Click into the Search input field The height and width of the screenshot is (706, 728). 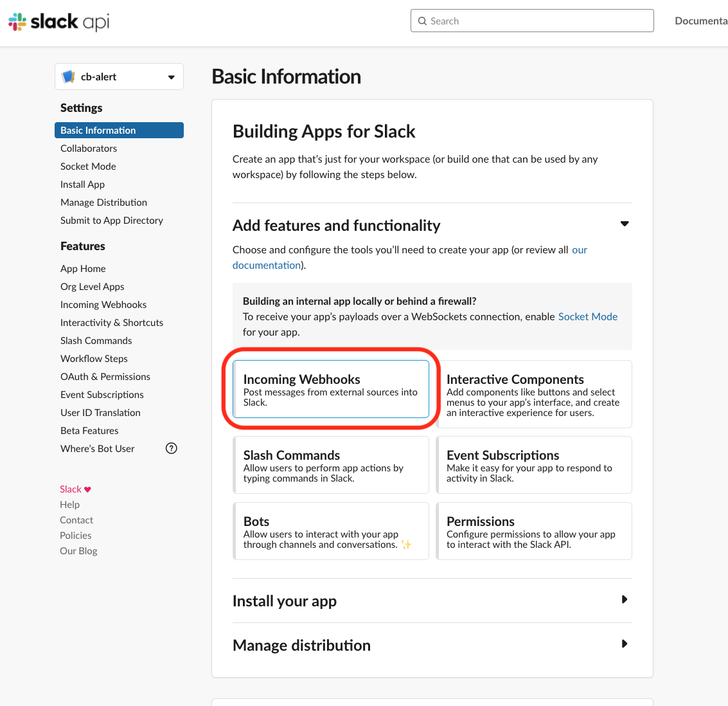pyautogui.click(x=532, y=21)
